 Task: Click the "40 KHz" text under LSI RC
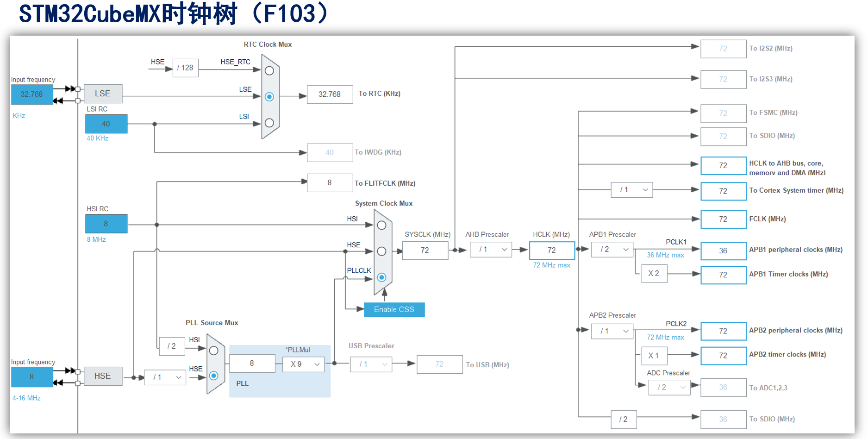(98, 138)
